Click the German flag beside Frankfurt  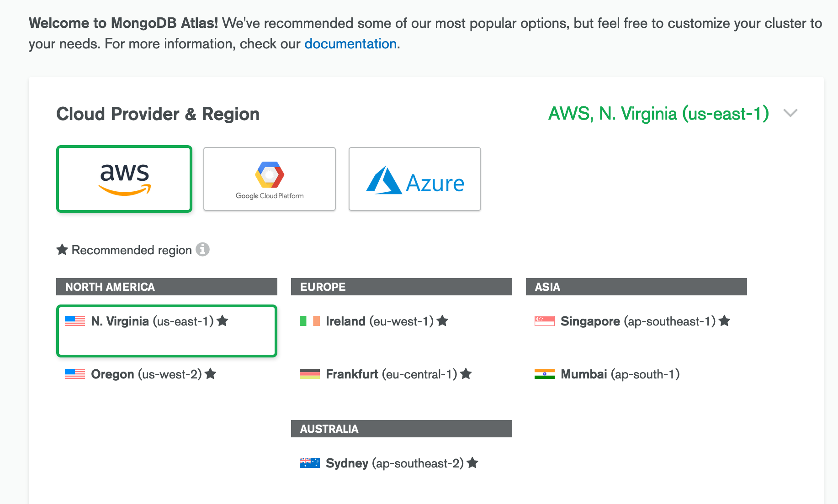click(310, 374)
